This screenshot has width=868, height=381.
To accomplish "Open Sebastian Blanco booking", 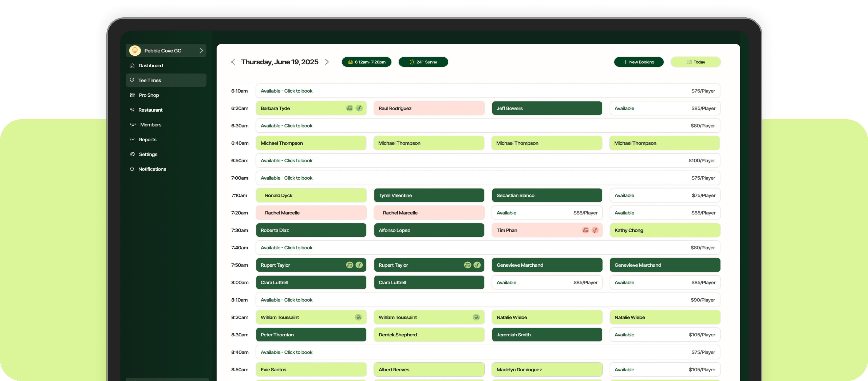I will 547,195.
